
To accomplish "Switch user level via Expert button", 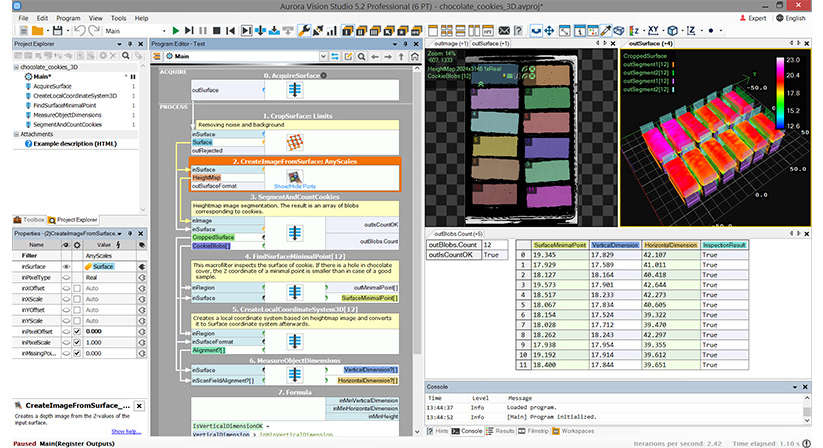I will 753,18.
